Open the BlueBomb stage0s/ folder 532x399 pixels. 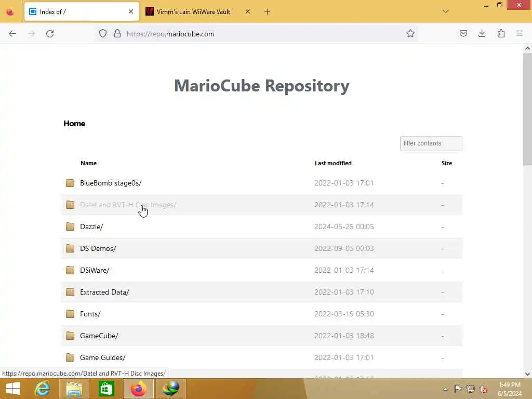pyautogui.click(x=111, y=183)
